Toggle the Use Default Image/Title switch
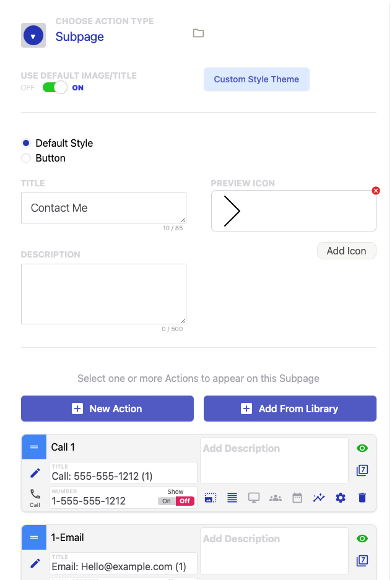This screenshot has height=580, width=392. 54,88
